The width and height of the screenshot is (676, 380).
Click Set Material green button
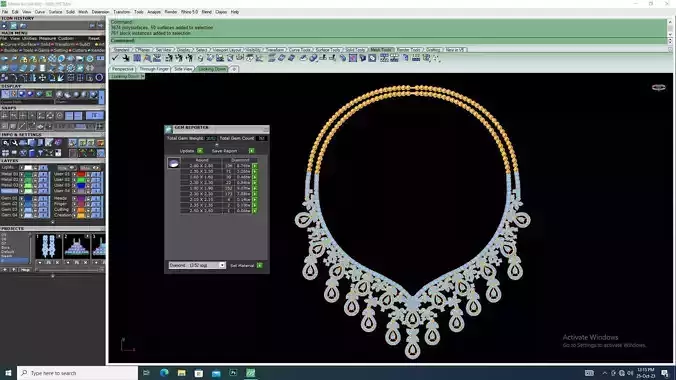coord(260,265)
